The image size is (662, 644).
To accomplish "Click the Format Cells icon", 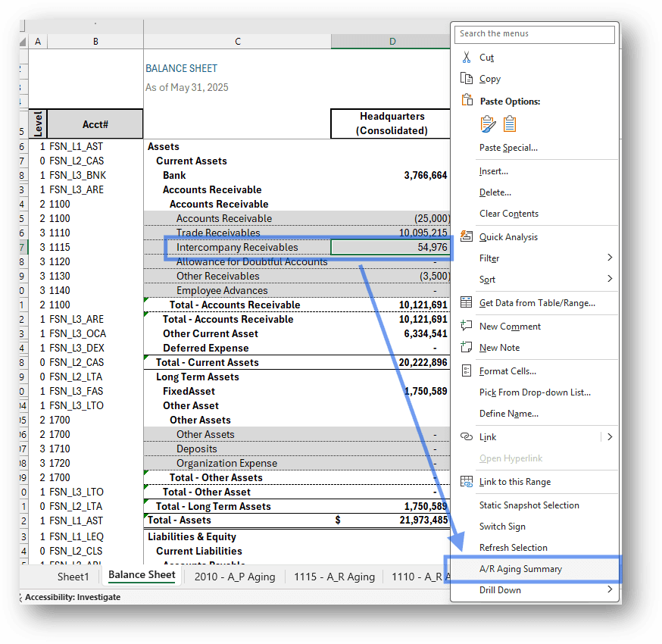I will click(x=466, y=370).
